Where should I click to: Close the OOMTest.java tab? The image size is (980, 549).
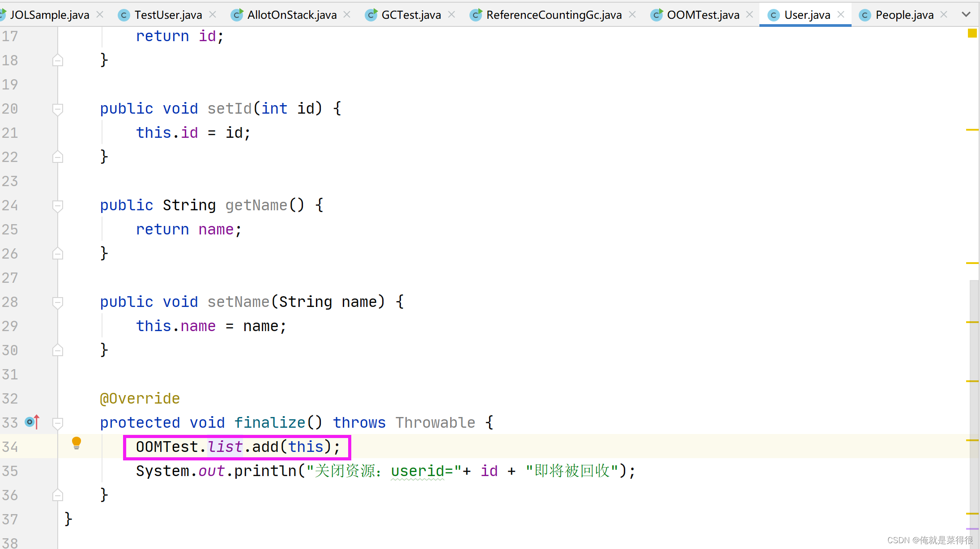[x=750, y=15]
